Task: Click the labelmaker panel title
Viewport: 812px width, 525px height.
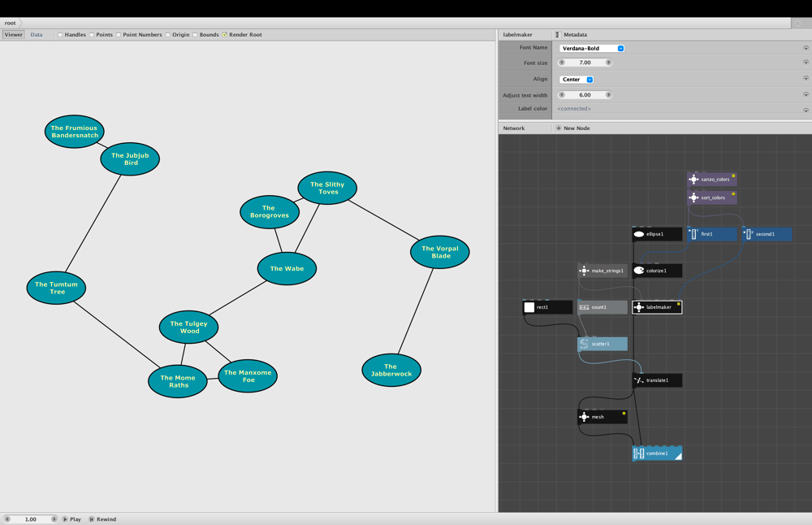Action: click(517, 35)
